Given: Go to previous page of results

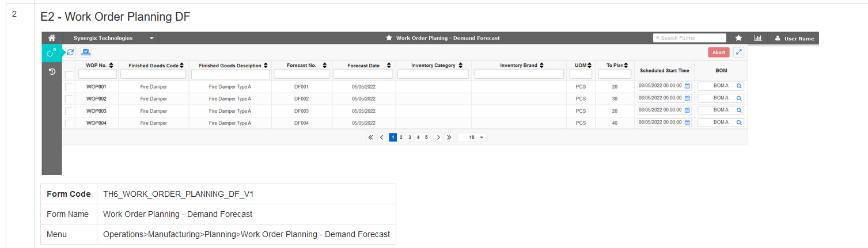Looking at the screenshot, I should 381,138.
